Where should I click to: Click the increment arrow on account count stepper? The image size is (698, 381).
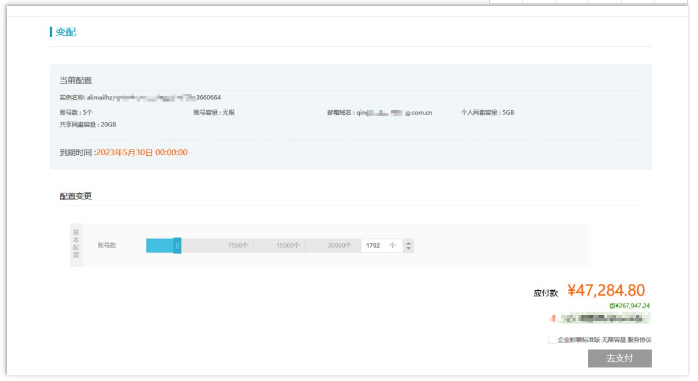click(408, 243)
